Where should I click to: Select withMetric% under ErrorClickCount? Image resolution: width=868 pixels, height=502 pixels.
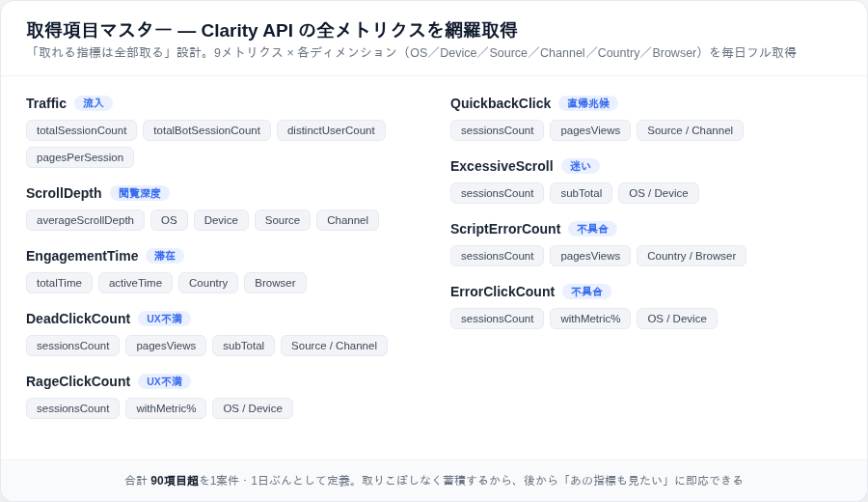(590, 319)
